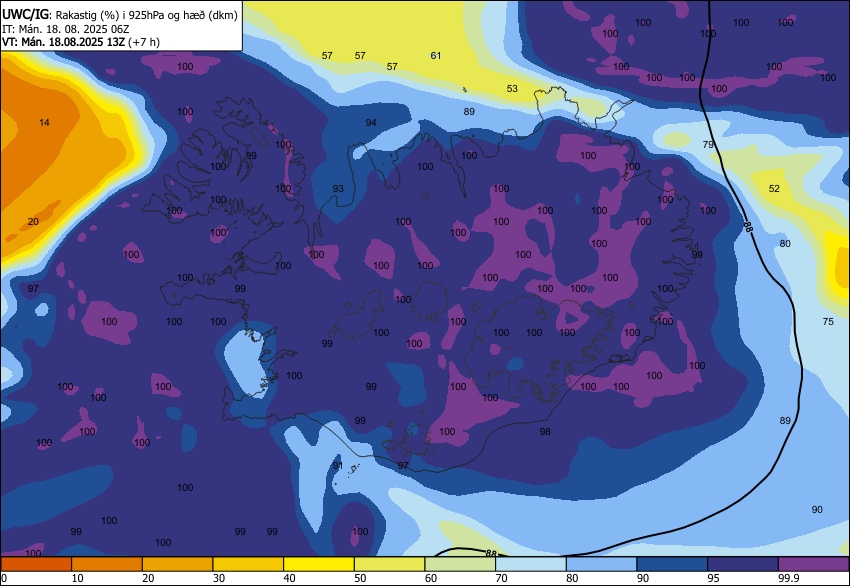Screen dimensions: 850x586
Task: Click the 70 label on the legend
Action: 501,578
